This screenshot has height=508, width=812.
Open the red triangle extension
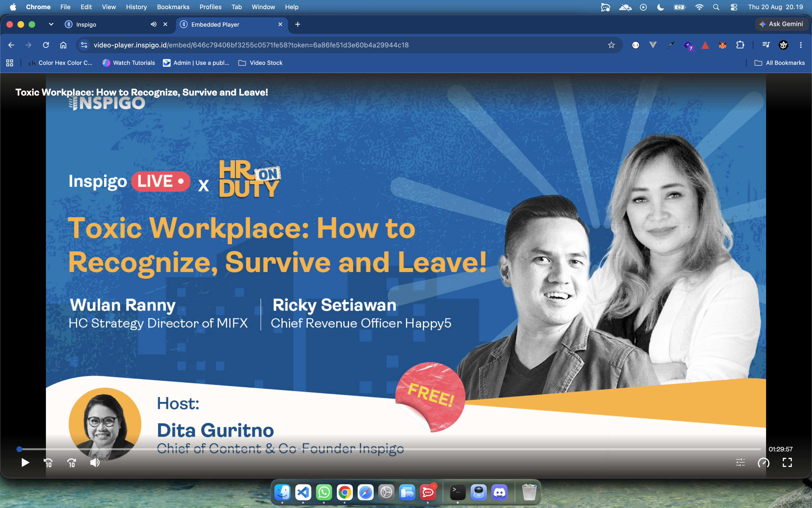(x=705, y=45)
